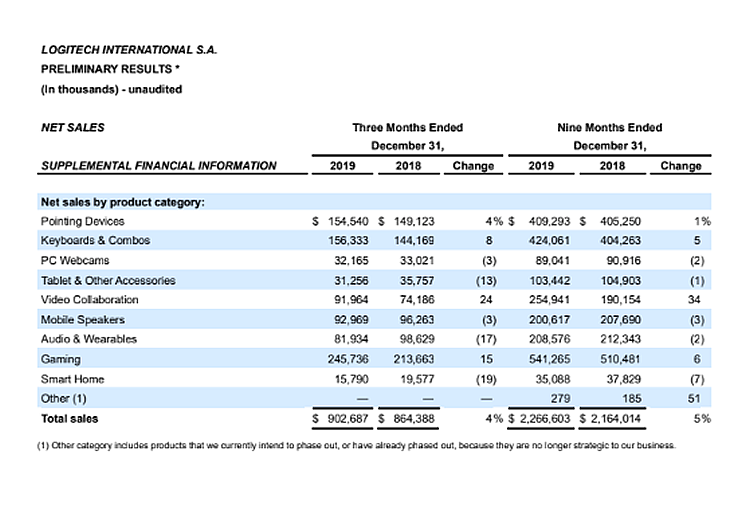Screen dimensions: 750x510
Task: Click the 'LOGITECH INTERNATIONAL S.A.' heading
Action: [129, 50]
